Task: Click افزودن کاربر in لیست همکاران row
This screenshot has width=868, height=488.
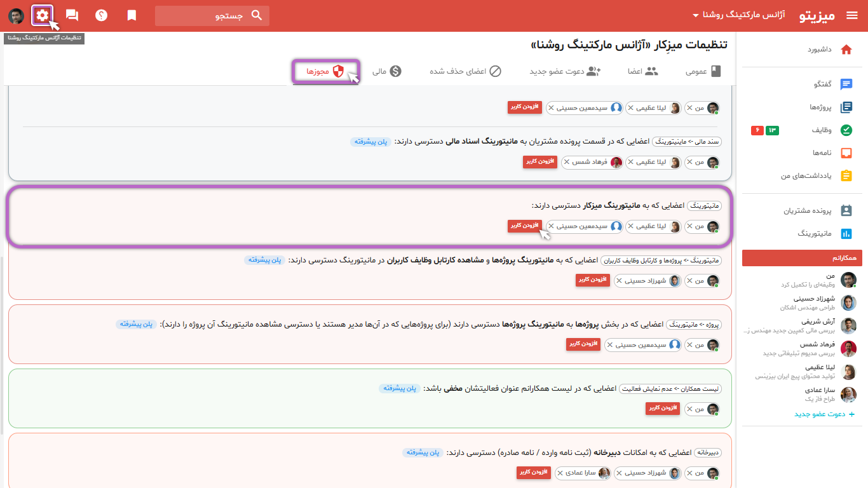Action: (x=663, y=409)
